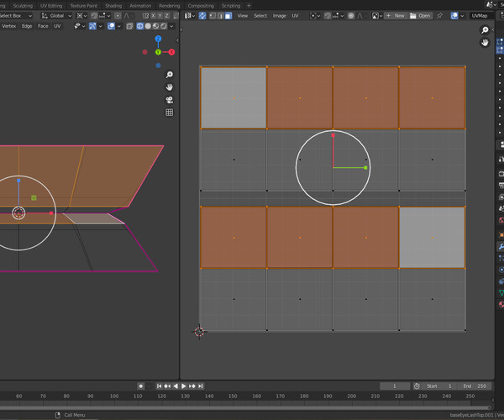The height and width of the screenshot is (420, 504).
Task: Toggle snapping magnet in 3D viewport header
Action: [94, 16]
